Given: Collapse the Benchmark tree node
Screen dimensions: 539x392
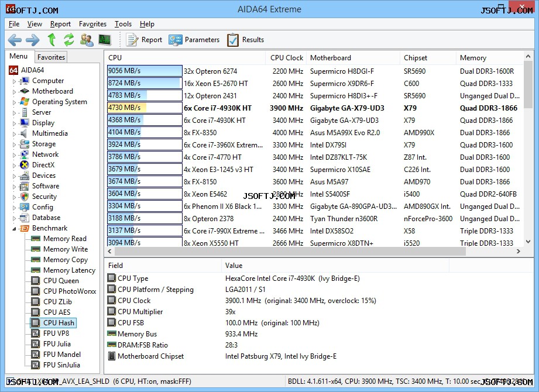Looking at the screenshot, I should [14, 229].
